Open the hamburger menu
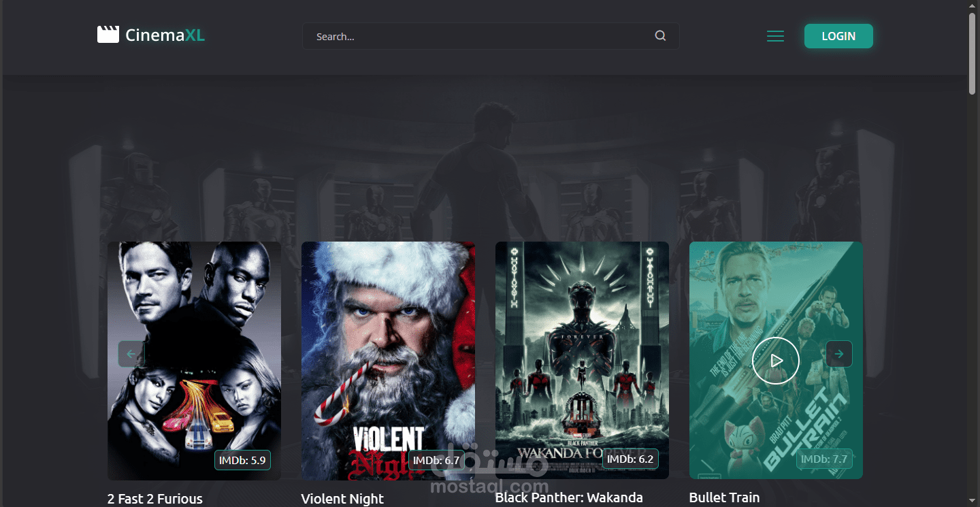This screenshot has height=507, width=980. (775, 36)
